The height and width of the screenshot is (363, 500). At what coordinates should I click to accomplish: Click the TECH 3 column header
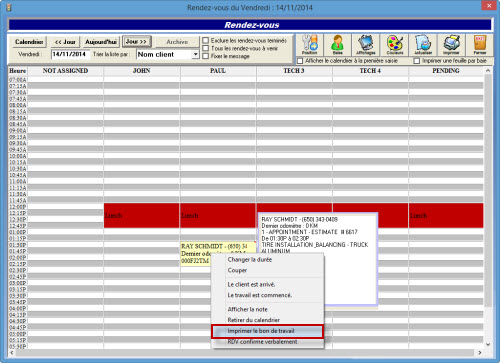[294, 71]
